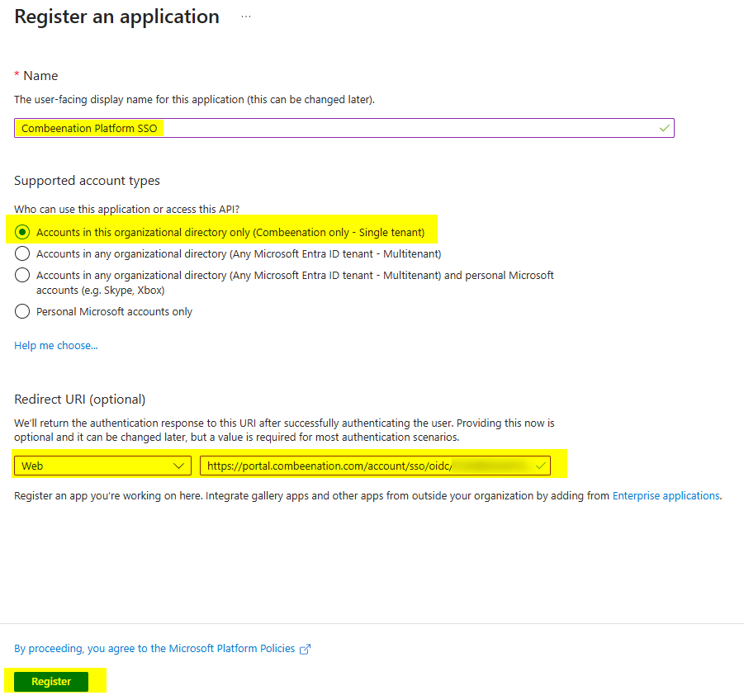
Task: Focus the Redirect URI URL input box
Action: coord(330,466)
